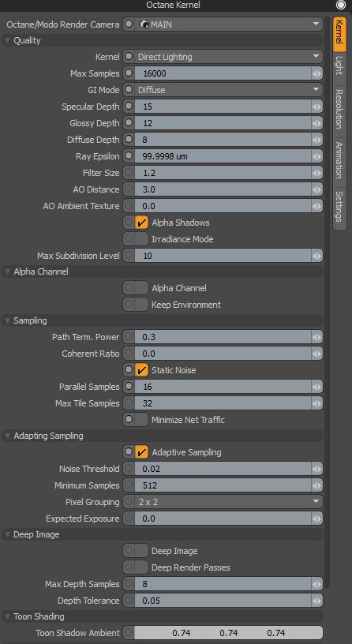Switch to the Light tab
Screen dimensions: 352x644
pos(339,66)
